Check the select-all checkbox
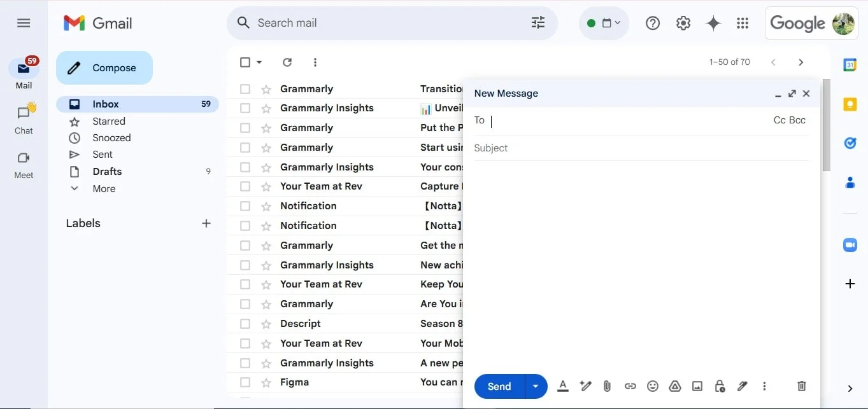This screenshot has width=868, height=409. click(x=245, y=62)
